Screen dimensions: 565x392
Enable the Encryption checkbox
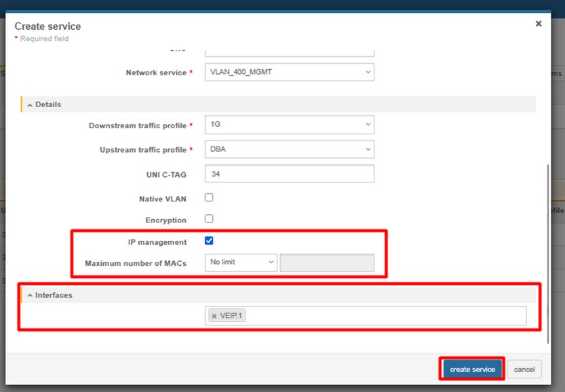coord(209,219)
